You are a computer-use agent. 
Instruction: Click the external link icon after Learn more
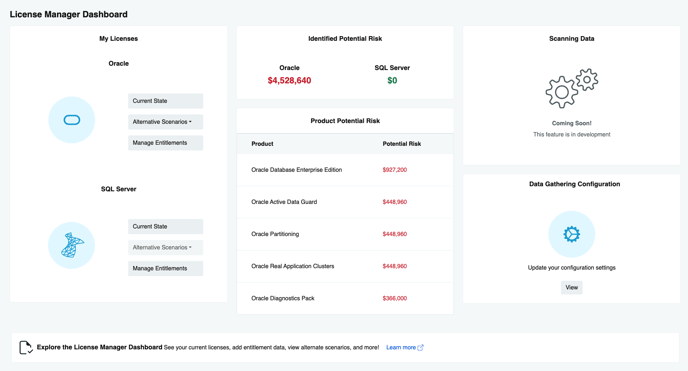coord(420,348)
